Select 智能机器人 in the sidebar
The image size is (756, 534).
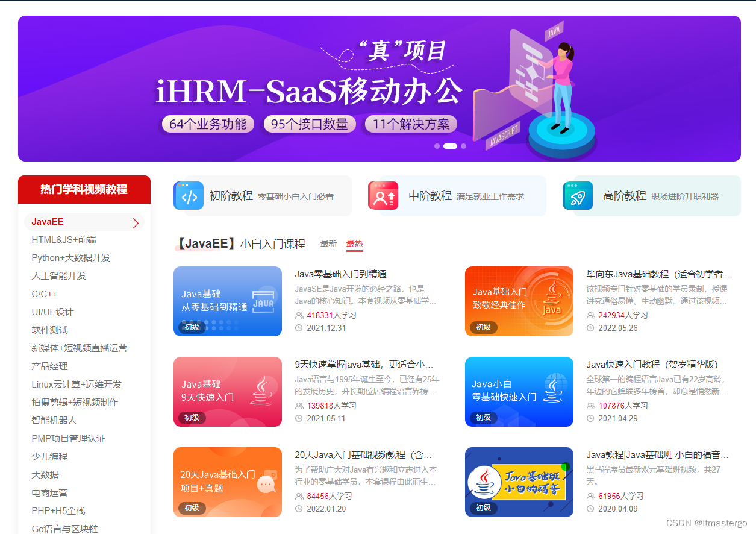(54, 421)
